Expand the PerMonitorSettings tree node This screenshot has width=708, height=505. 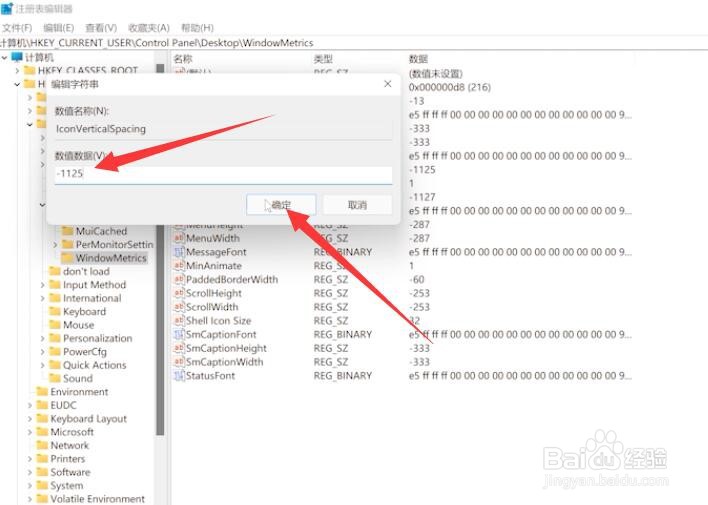tap(55, 244)
